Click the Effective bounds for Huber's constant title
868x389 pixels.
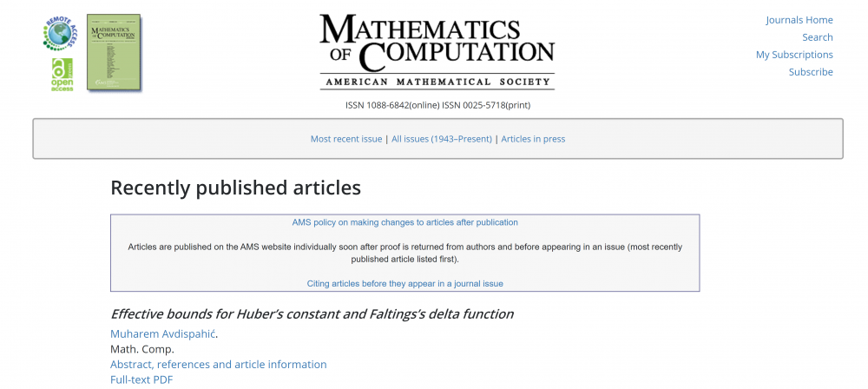(x=312, y=314)
